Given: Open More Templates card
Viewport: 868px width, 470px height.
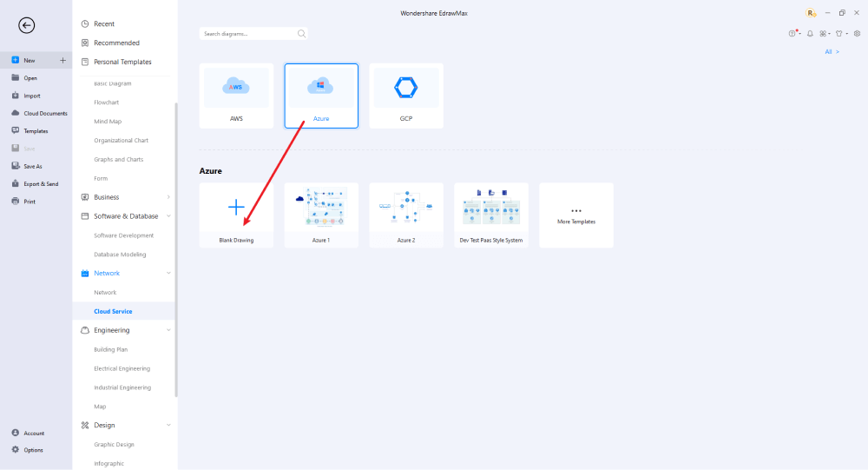Looking at the screenshot, I should tap(576, 215).
